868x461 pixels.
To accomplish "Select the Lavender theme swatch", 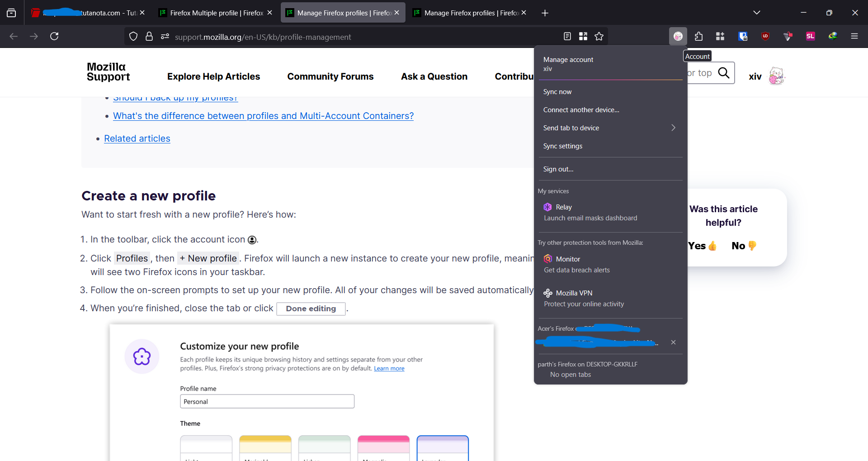I will coord(442,447).
